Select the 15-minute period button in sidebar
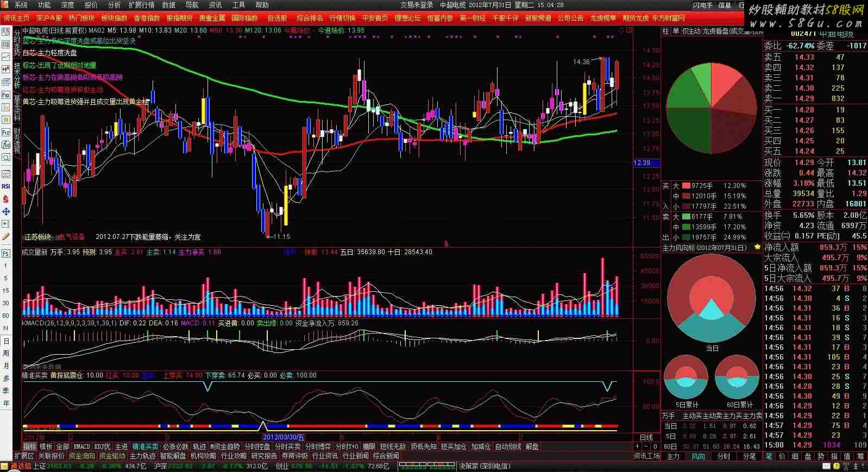 (6, 291)
